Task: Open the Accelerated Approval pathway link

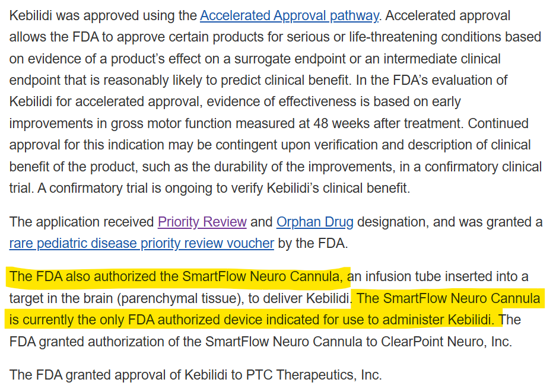Action: click(x=290, y=15)
